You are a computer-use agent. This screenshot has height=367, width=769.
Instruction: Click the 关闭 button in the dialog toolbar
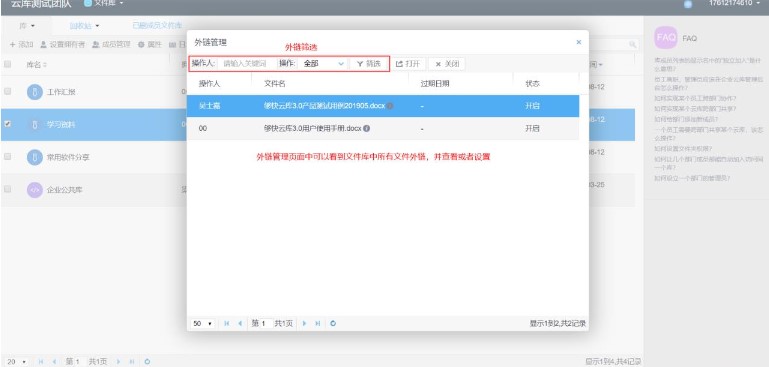pyautogui.click(x=446, y=64)
